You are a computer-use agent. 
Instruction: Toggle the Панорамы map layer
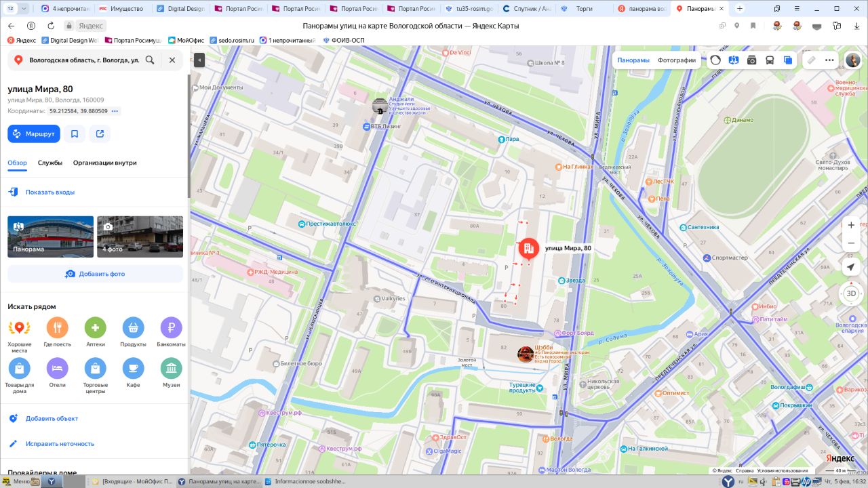point(633,60)
